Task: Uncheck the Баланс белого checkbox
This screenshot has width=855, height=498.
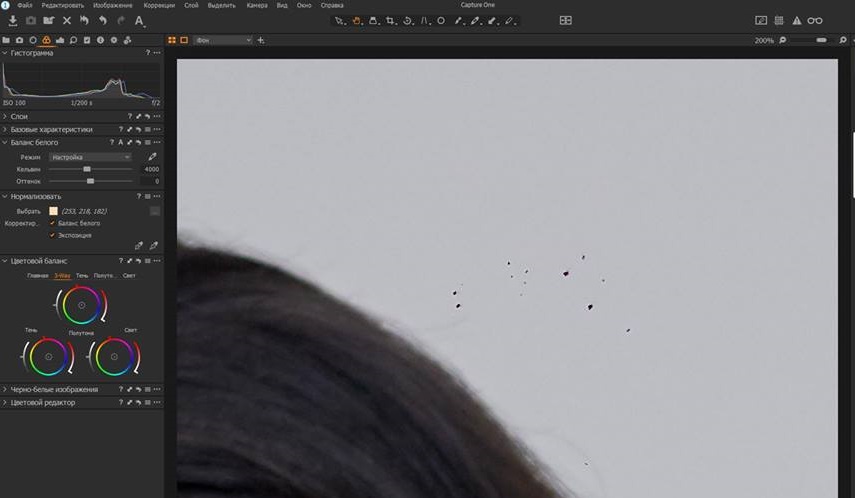Action: (52, 223)
